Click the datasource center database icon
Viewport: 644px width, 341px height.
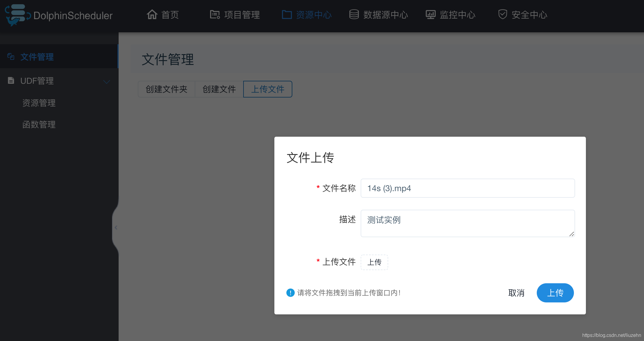(354, 14)
